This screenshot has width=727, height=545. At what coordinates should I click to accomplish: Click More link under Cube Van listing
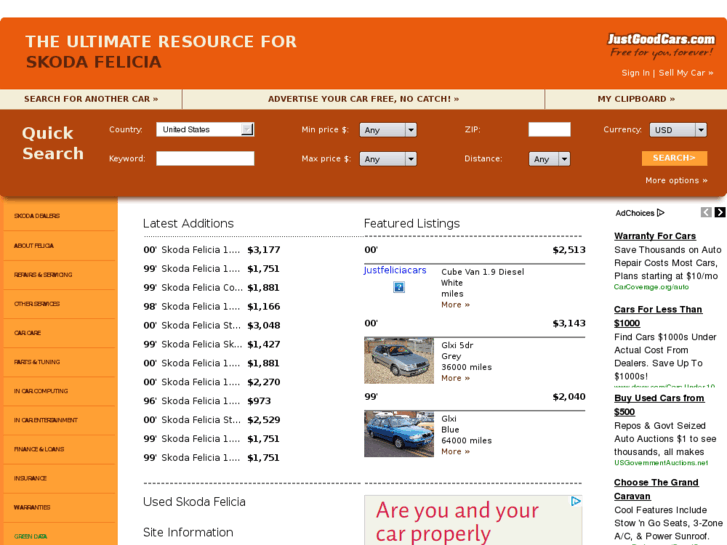455,305
